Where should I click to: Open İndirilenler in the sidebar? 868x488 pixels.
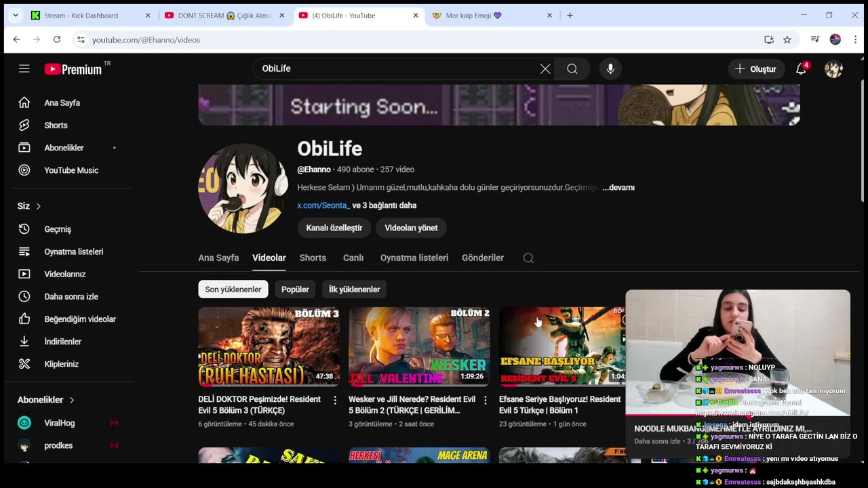(62, 342)
